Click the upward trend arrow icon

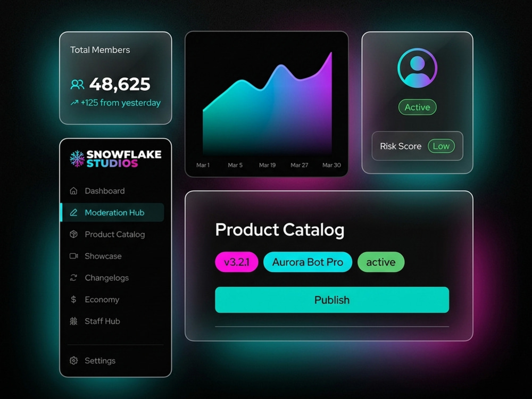pyautogui.click(x=74, y=103)
